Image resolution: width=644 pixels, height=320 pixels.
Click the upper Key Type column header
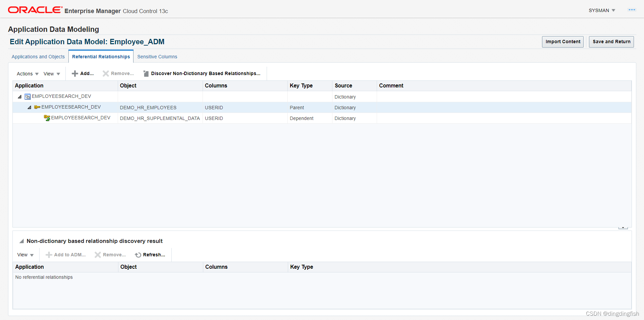pos(310,86)
